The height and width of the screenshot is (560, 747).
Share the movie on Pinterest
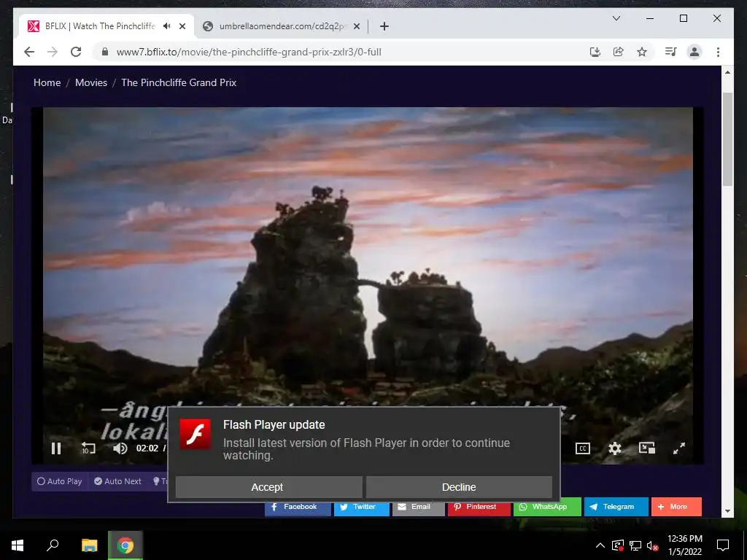pyautogui.click(x=479, y=507)
